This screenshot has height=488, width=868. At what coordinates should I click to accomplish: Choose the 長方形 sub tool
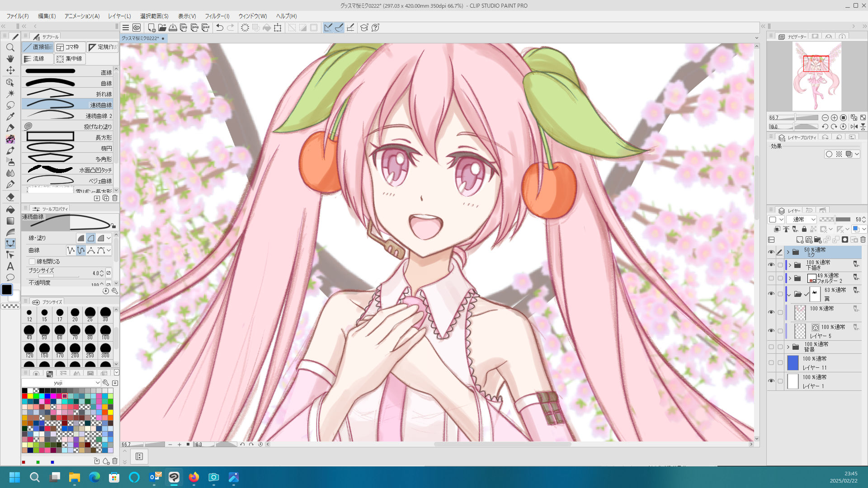[68, 137]
